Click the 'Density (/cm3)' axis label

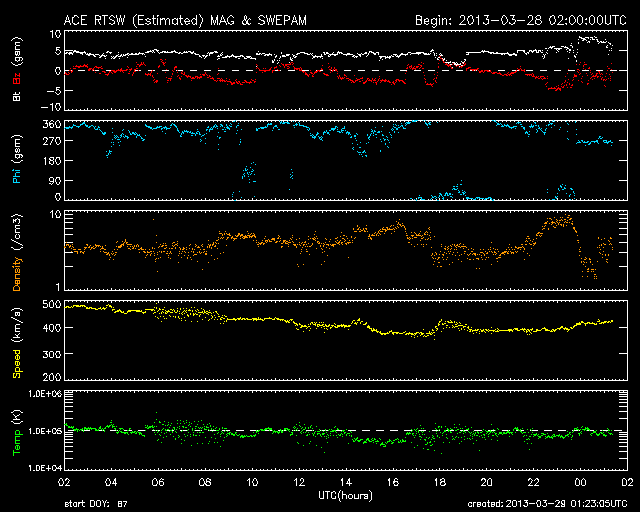pyautogui.click(x=17, y=252)
